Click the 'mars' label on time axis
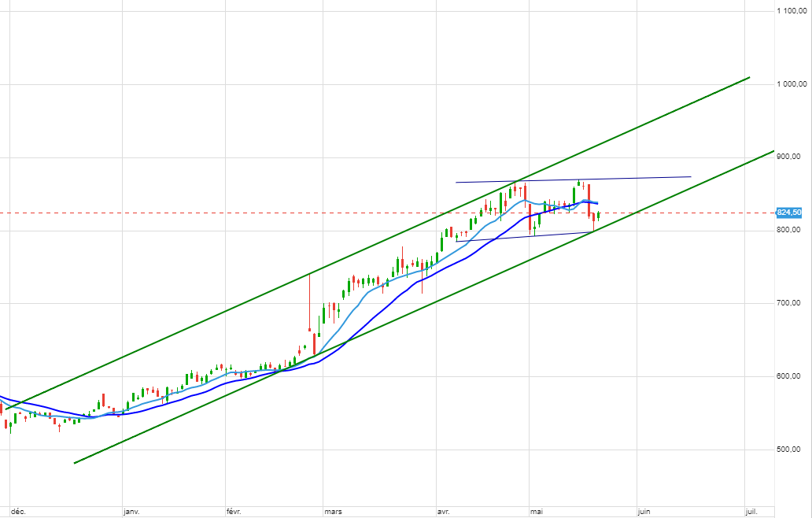The height and width of the screenshot is (518, 812). (x=333, y=512)
